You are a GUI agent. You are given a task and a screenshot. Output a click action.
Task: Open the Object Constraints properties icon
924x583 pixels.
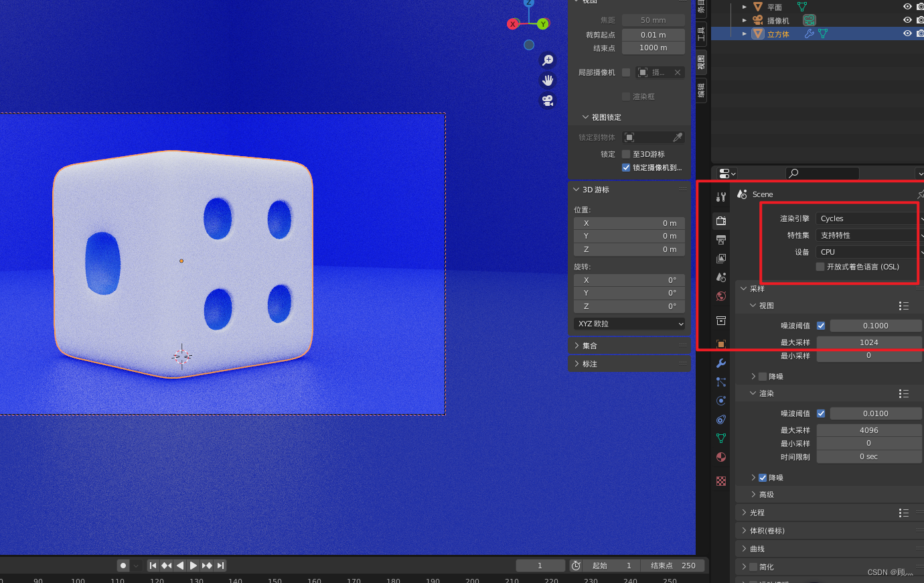[721, 419]
